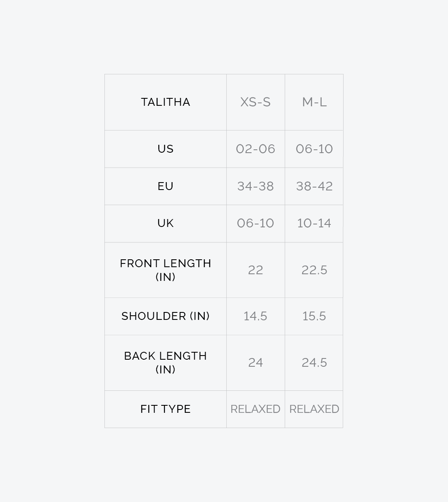Select the 38-42 EU size cell
Viewport: 448px width, 502px height.
point(314,186)
